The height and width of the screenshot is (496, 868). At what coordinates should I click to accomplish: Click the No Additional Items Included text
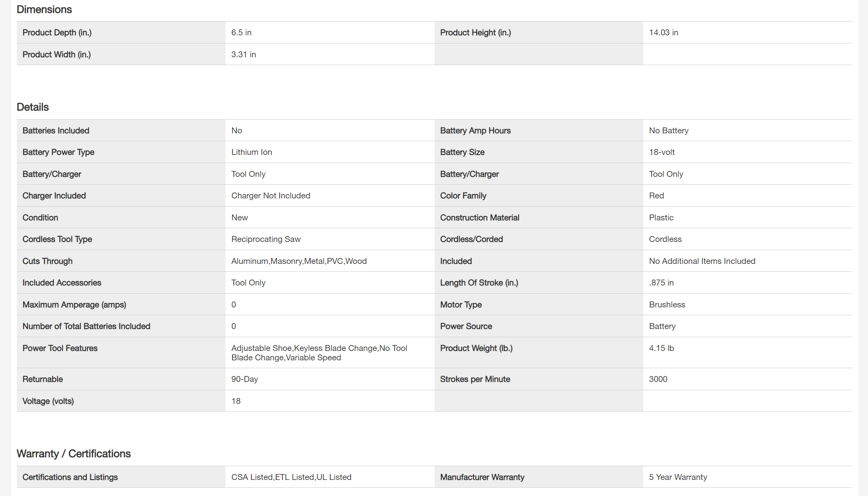point(702,261)
